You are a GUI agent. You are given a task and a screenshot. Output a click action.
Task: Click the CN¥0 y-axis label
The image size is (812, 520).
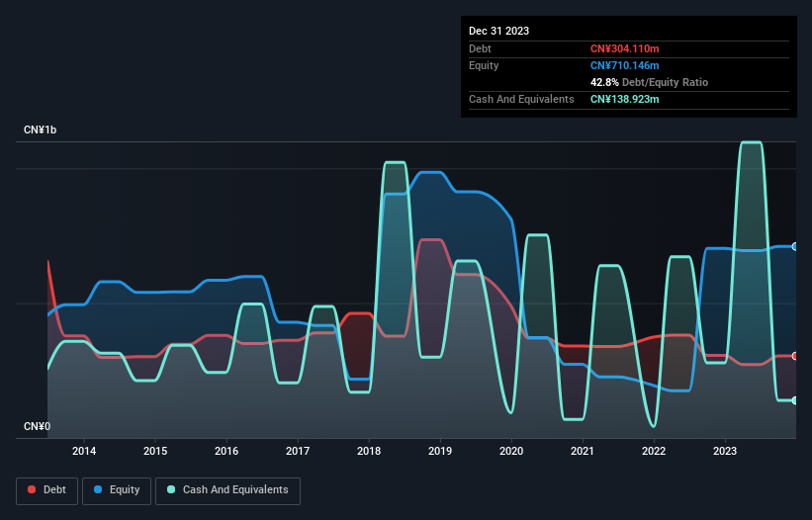coord(37,426)
